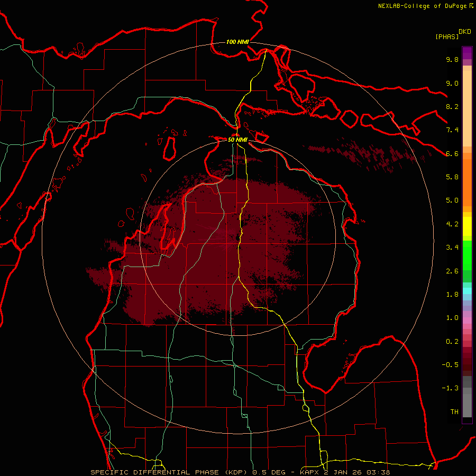Click the 2.6 scale value
This screenshot has width=476, height=476.
click(452, 271)
